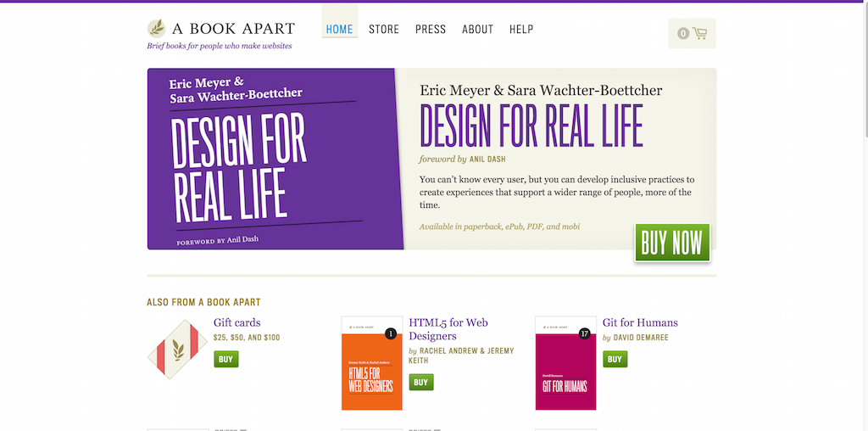Viewport: 868px width, 431px height.
Task: Click the Gift cards thumbnail image
Action: (177, 349)
